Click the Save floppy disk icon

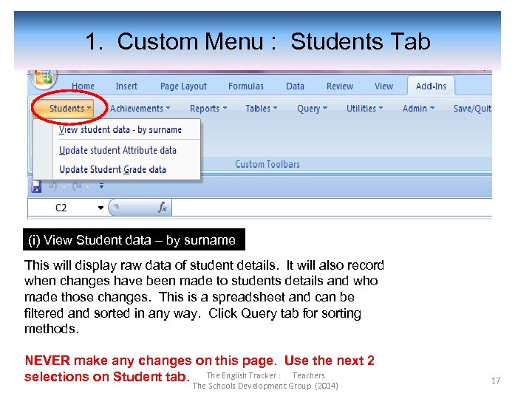(36, 187)
